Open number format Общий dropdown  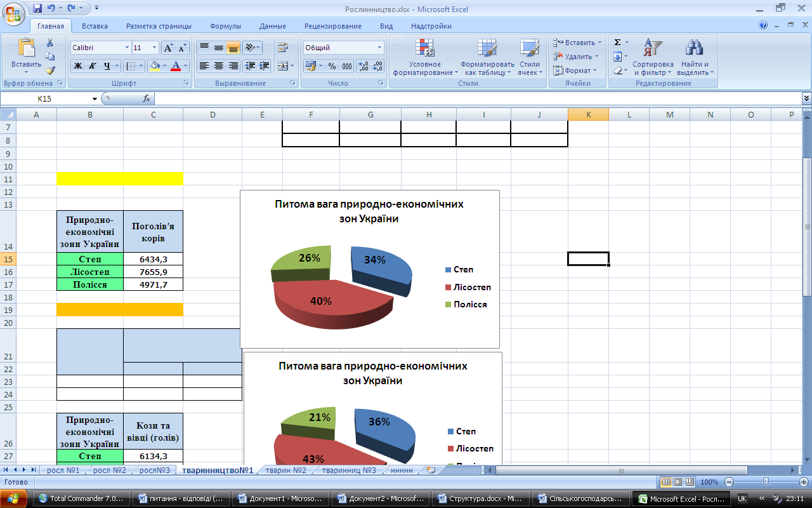pos(380,48)
